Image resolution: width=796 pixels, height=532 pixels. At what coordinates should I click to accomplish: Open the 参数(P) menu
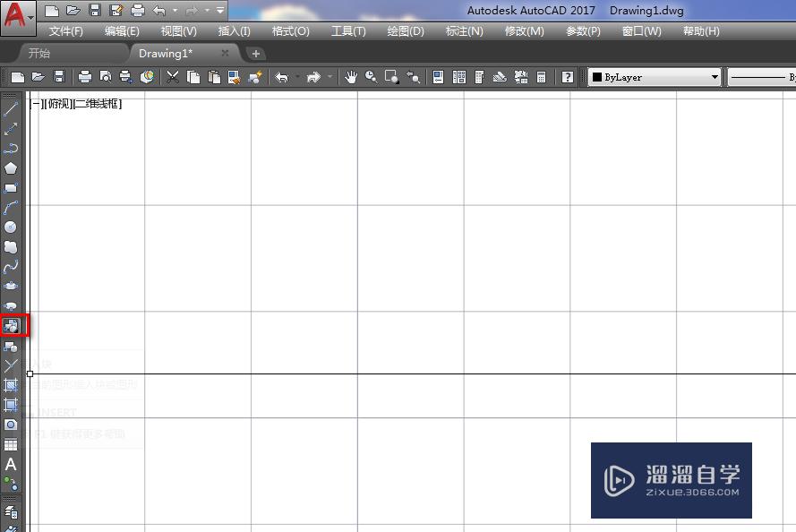click(x=583, y=31)
